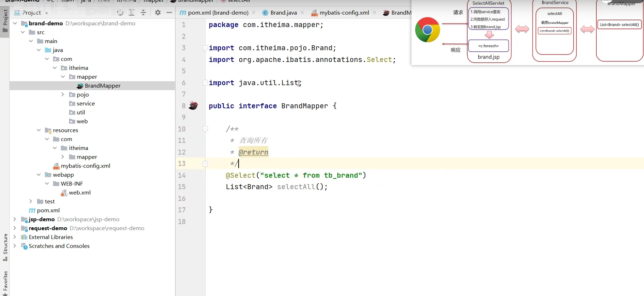Click the @Select annotation on line 14
The height and width of the screenshot is (296, 644).
[x=241, y=175]
